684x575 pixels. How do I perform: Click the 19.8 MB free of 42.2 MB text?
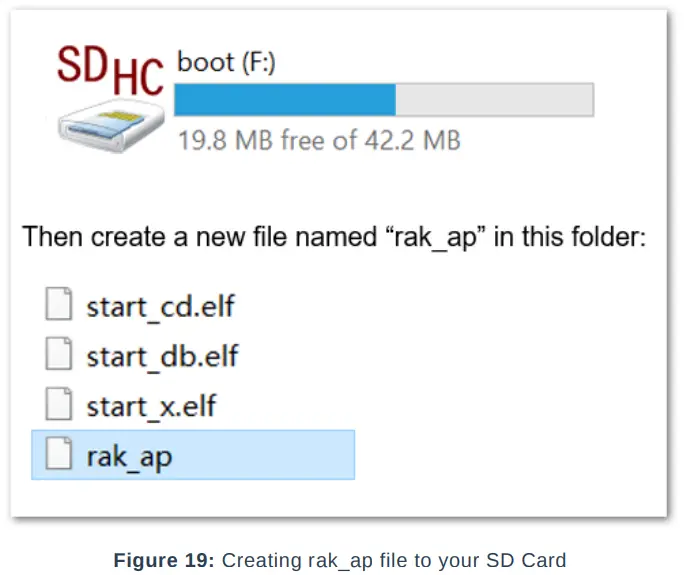point(319,140)
